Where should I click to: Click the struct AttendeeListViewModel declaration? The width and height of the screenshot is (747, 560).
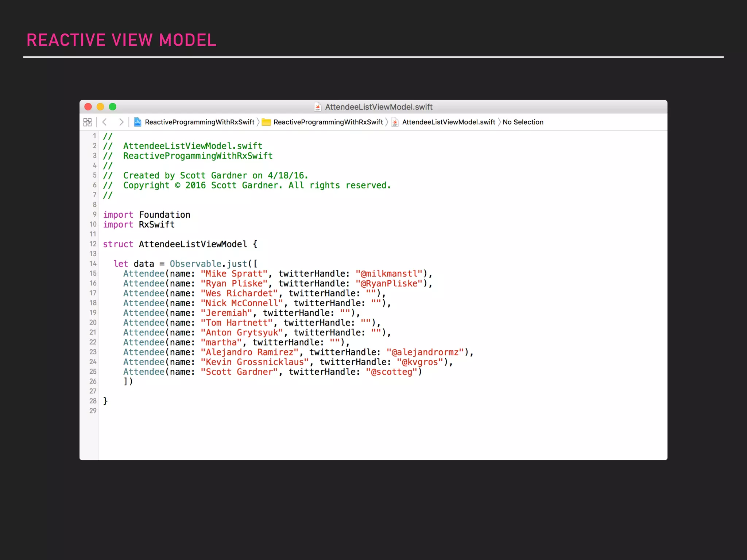coord(180,244)
